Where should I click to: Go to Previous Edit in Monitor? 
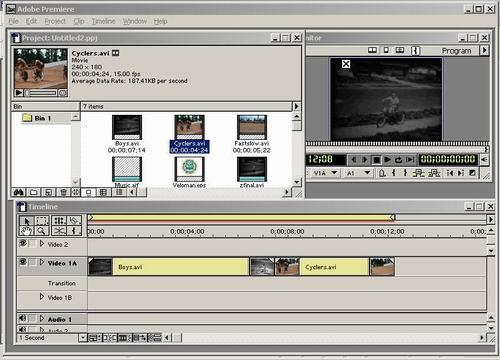point(450,173)
